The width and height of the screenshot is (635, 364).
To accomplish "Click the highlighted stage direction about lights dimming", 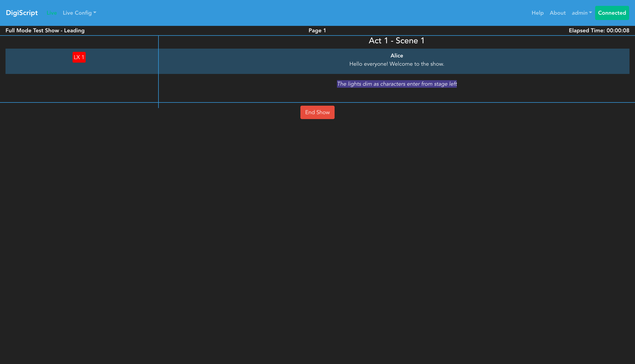I will click(397, 84).
